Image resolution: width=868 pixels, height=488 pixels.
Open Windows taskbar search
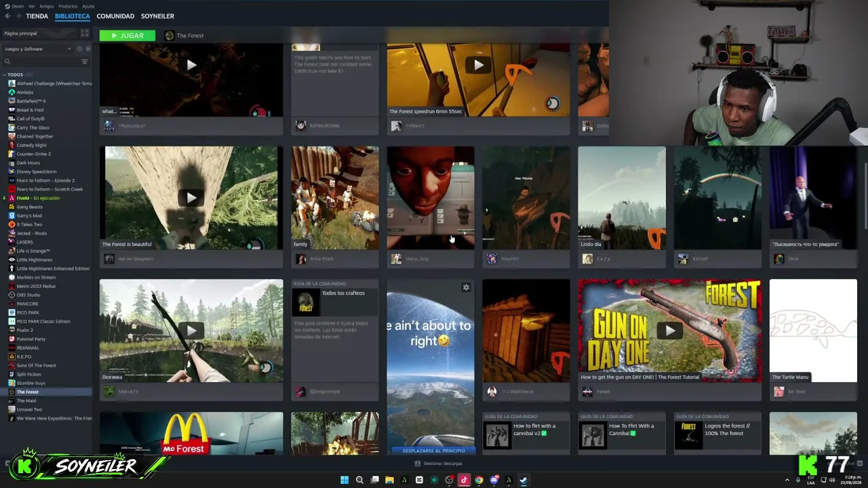[359, 480]
